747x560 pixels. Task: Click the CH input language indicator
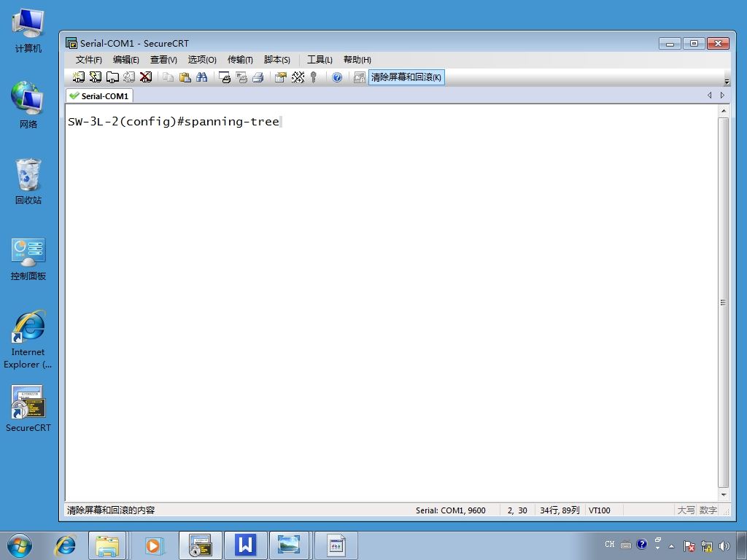610,544
